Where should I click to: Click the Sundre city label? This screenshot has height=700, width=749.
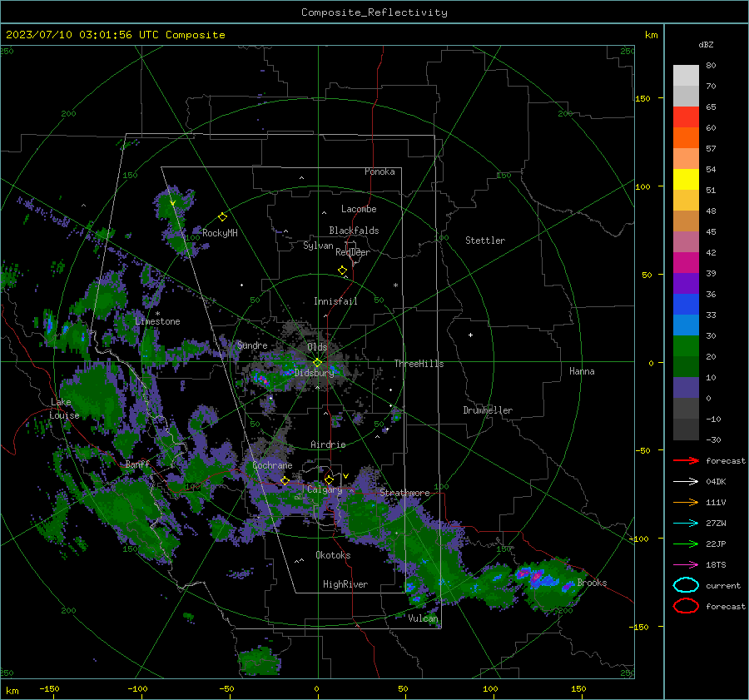click(252, 345)
